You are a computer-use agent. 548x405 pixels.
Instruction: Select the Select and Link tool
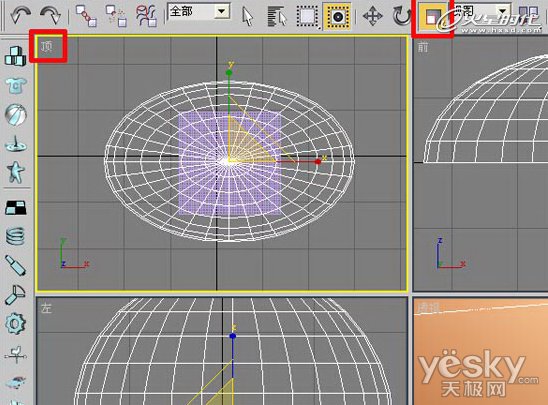[x=86, y=16]
